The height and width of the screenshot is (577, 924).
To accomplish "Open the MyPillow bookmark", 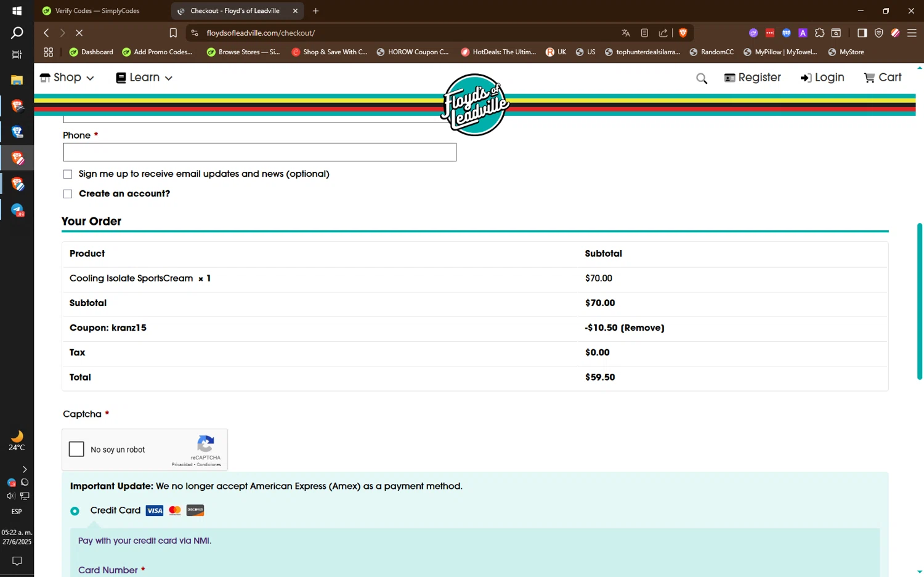I will 780,52.
